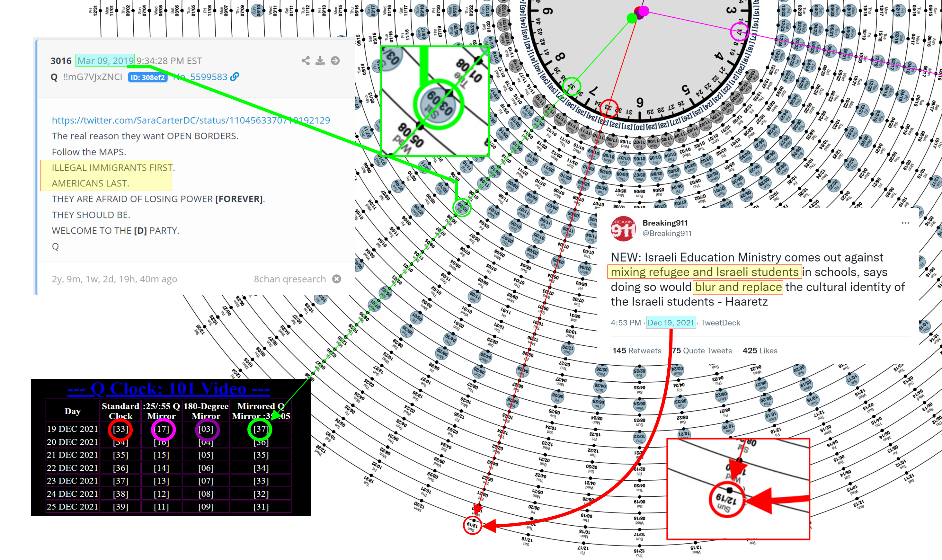The width and height of the screenshot is (942, 560).
Task: Click the tripcode !!mG7VJxZNCI
Action: point(93,77)
